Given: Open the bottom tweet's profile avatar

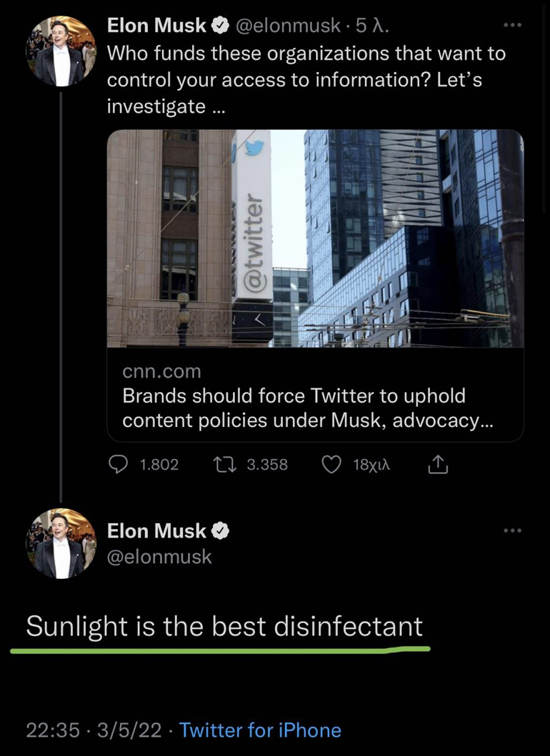Looking at the screenshot, I should tap(61, 544).
